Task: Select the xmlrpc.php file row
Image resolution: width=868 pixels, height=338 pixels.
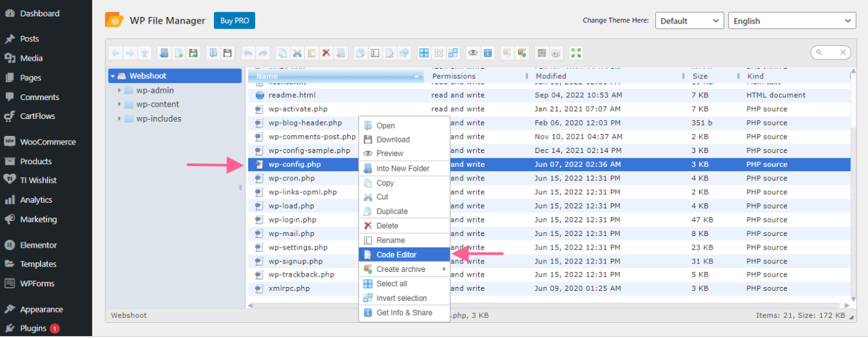Action: tap(548, 288)
